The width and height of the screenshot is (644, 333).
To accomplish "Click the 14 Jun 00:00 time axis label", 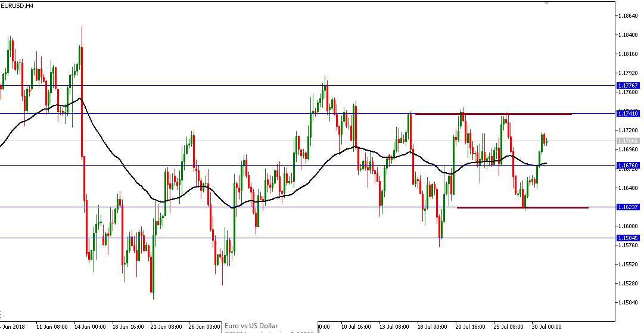I will click(x=91, y=327).
